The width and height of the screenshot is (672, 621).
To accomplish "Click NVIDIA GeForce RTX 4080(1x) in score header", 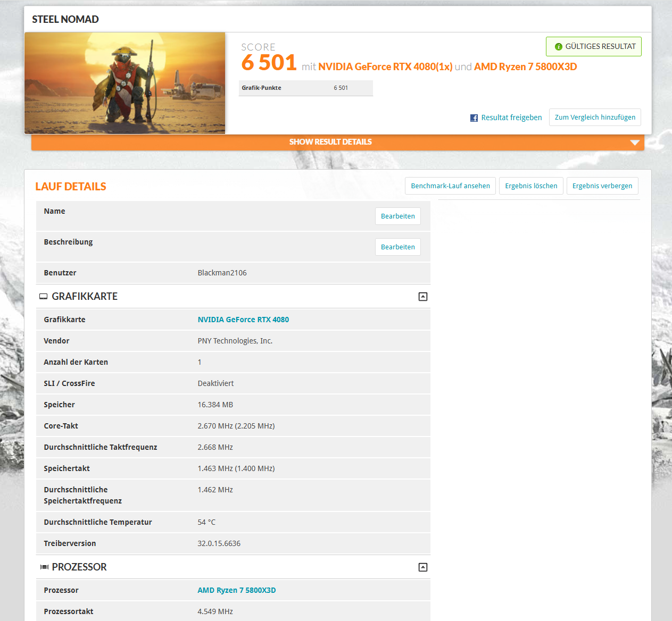I will pyautogui.click(x=385, y=66).
